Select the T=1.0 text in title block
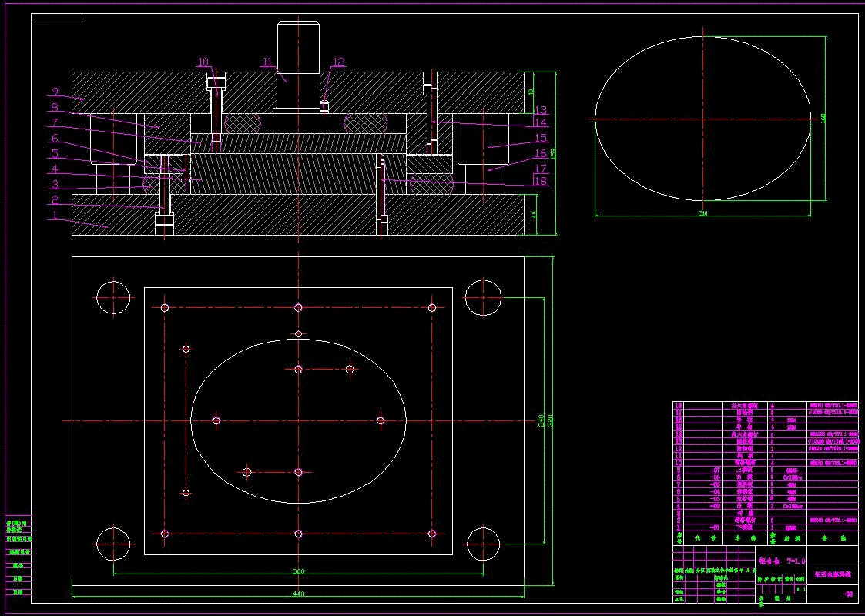The width and height of the screenshot is (865, 616). pos(796,561)
